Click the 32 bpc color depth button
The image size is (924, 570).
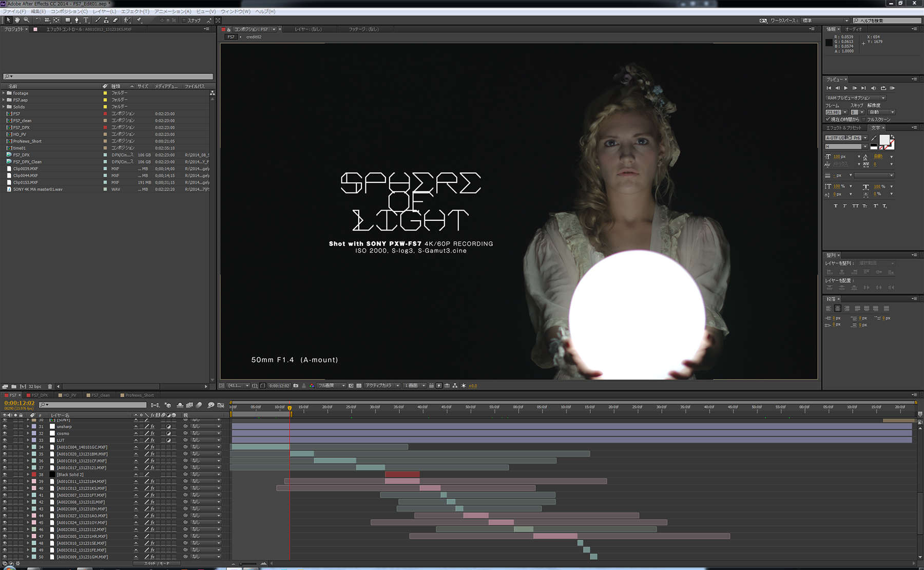tap(35, 386)
